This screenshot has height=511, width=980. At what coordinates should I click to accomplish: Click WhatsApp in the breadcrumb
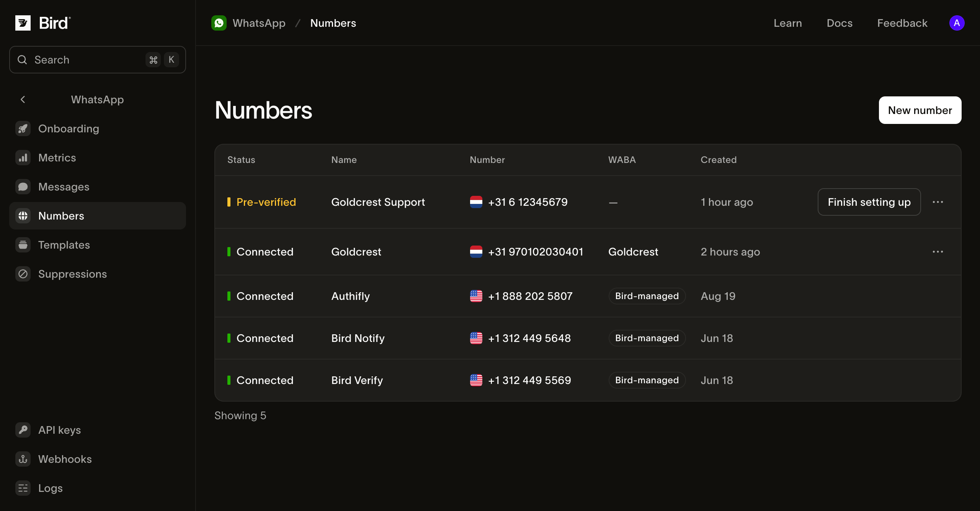point(259,23)
